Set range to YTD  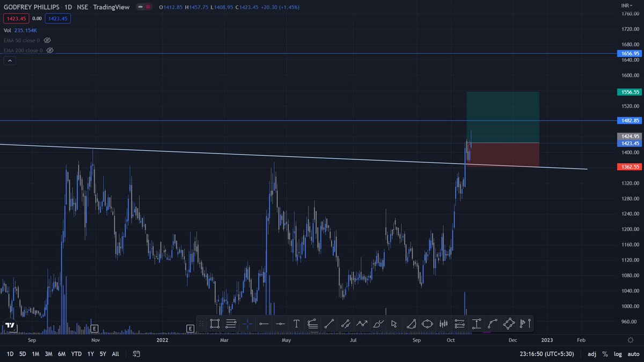[76, 354]
